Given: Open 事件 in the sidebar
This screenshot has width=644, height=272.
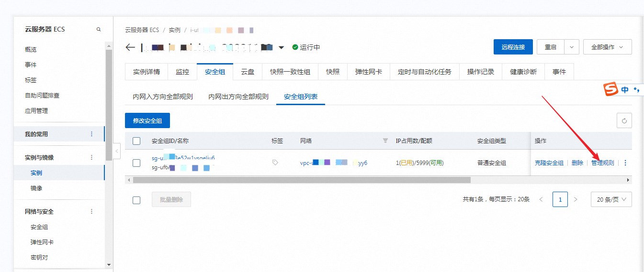Looking at the screenshot, I should [31, 65].
